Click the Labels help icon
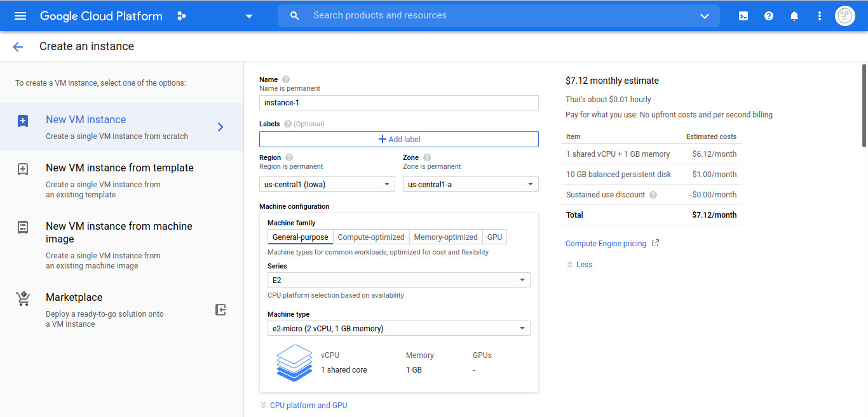The width and height of the screenshot is (868, 417). tap(288, 124)
